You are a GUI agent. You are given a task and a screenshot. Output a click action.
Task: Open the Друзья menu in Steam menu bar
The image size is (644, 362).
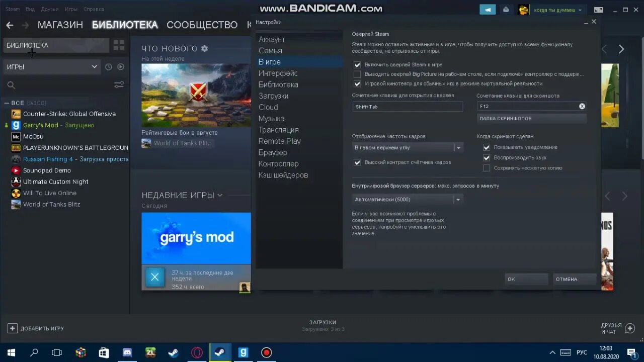coord(50,9)
